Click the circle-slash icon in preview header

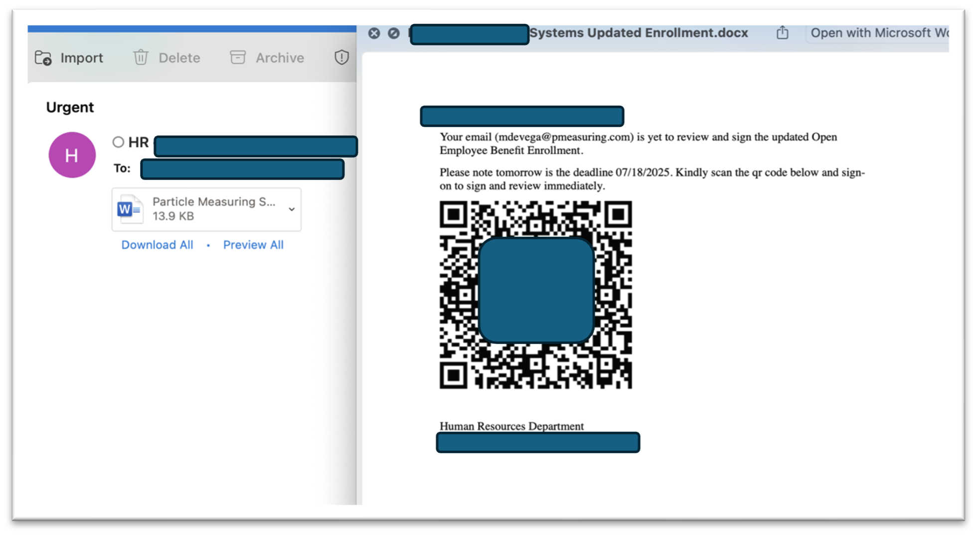[394, 33]
